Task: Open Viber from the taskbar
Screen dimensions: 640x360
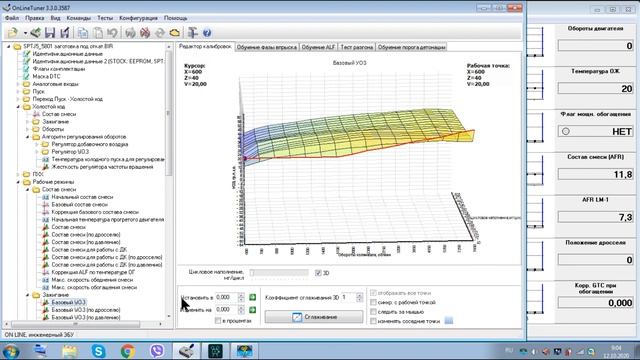Action: tap(157, 351)
